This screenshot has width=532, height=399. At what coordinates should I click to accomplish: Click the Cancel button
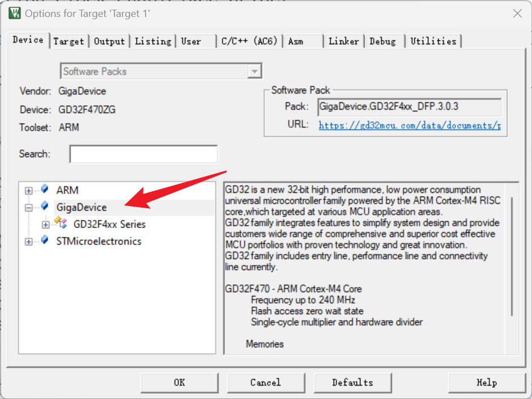(266, 383)
